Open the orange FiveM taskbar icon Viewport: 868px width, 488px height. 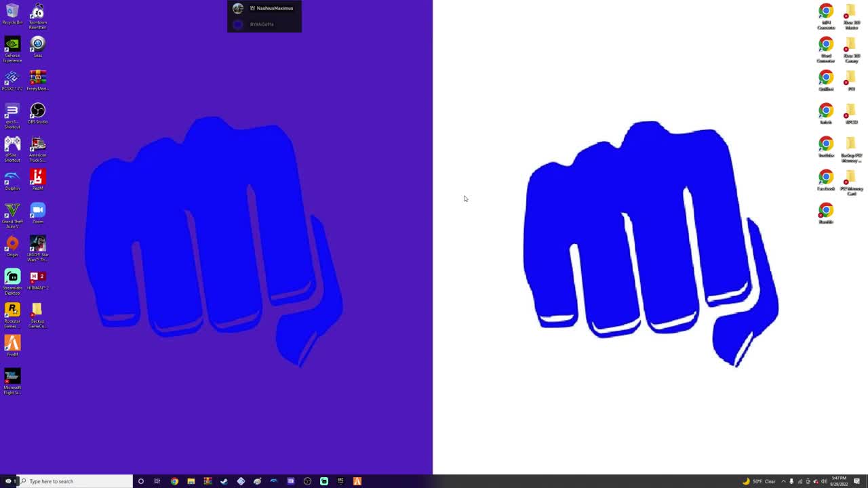(357, 481)
